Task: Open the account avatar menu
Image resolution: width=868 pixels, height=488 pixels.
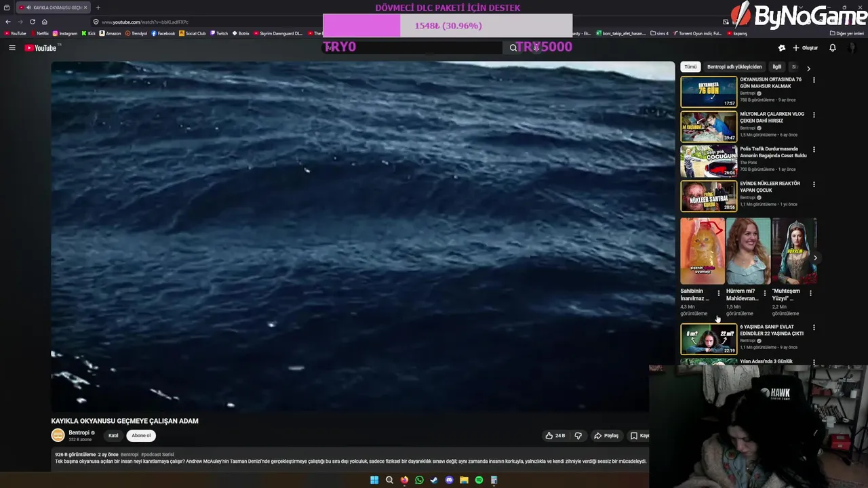Action: [x=852, y=47]
